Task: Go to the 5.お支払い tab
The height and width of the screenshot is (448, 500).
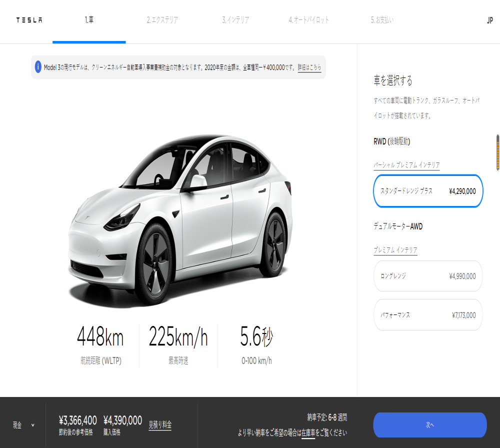Action: pos(382,20)
